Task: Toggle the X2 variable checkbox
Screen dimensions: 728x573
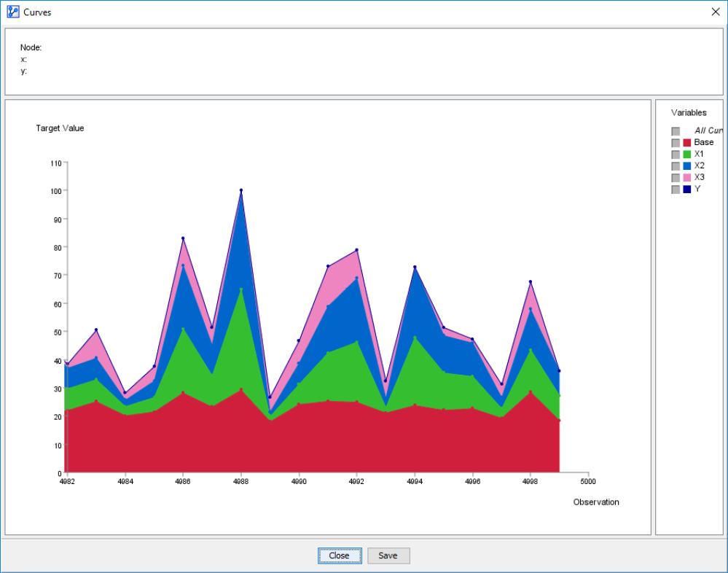Action: pyautogui.click(x=676, y=166)
